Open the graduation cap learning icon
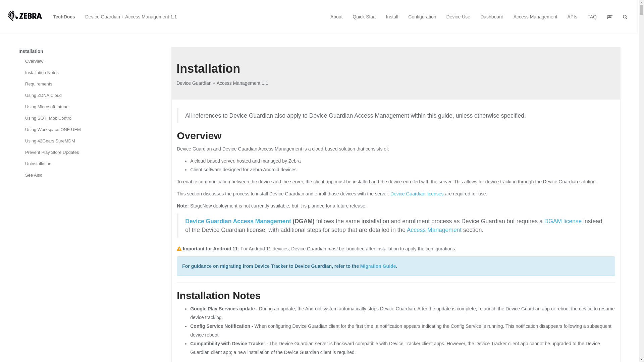 point(609,17)
